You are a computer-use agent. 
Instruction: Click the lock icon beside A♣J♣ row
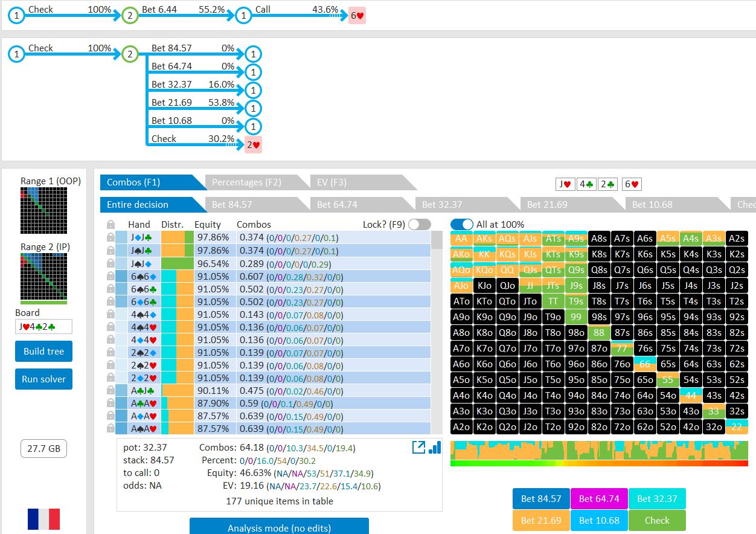click(x=111, y=390)
